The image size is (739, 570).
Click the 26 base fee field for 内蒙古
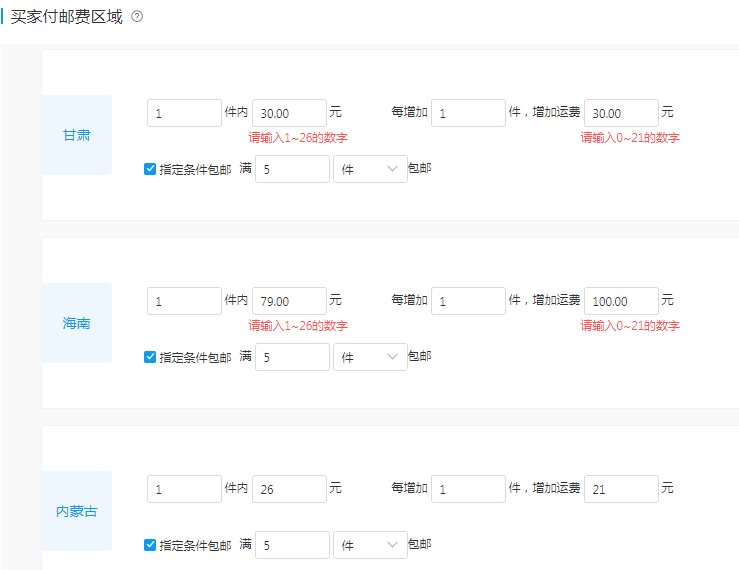tap(289, 489)
